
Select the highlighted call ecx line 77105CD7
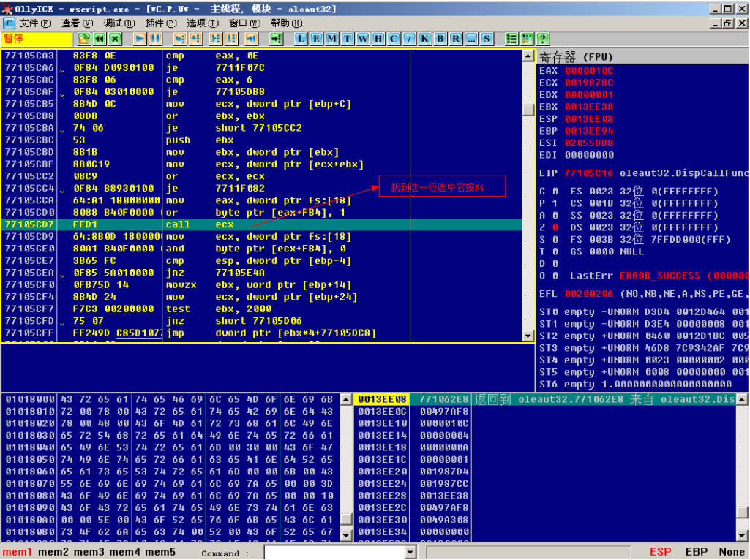pos(262,224)
